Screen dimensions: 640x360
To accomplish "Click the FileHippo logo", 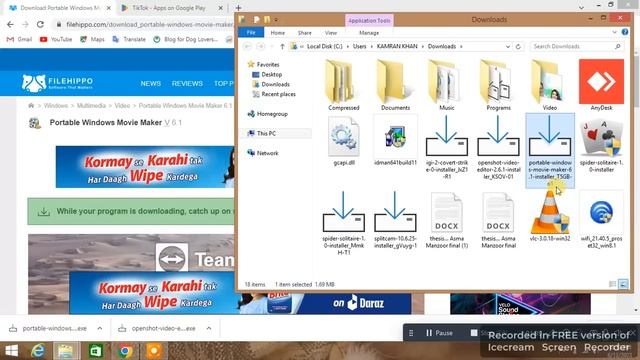I will 57,83.
